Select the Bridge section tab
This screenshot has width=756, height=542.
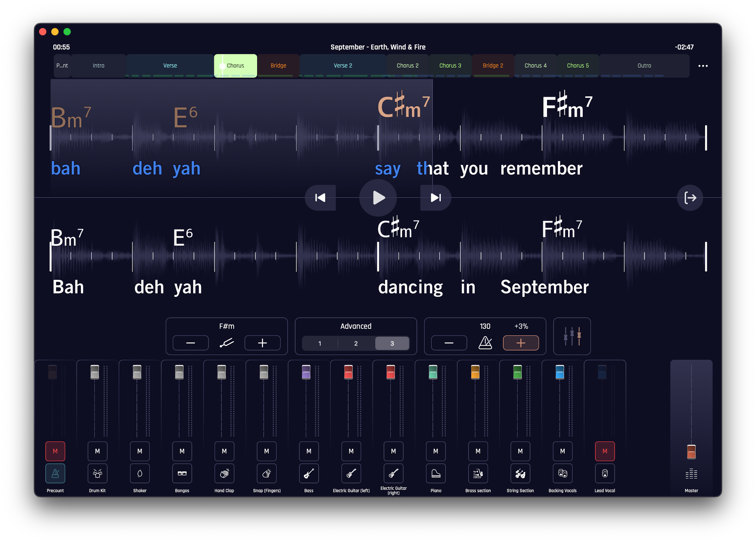pos(278,65)
